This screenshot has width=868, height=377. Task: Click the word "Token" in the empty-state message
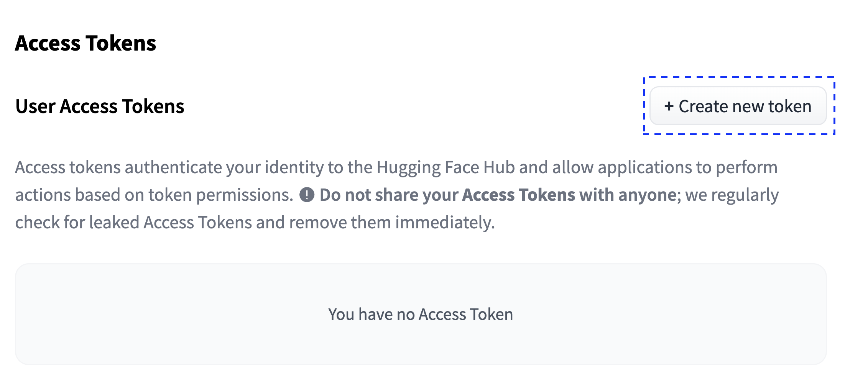click(x=492, y=314)
